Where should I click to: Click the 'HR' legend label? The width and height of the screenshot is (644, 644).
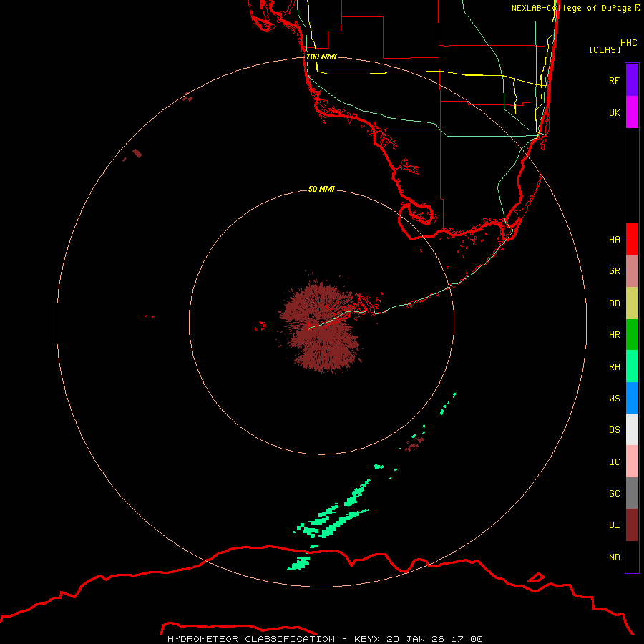pos(614,335)
